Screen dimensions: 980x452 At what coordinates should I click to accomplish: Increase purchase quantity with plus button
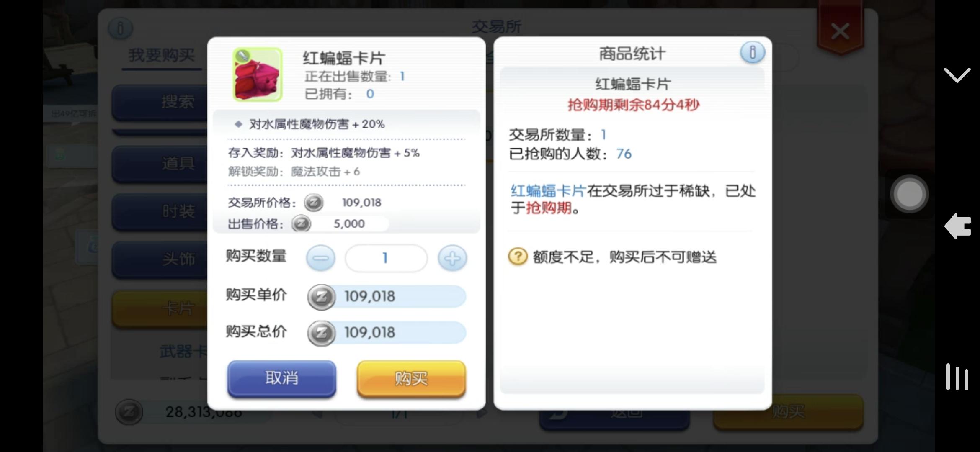(452, 258)
